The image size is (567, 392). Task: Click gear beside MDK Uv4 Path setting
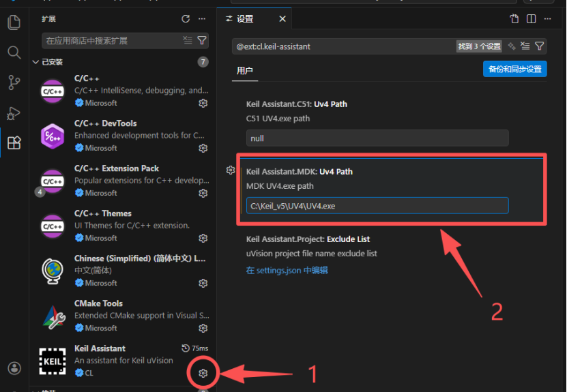tap(231, 170)
